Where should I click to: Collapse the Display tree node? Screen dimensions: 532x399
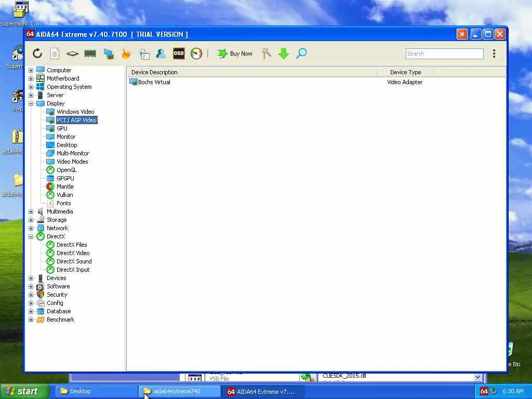tap(31, 103)
